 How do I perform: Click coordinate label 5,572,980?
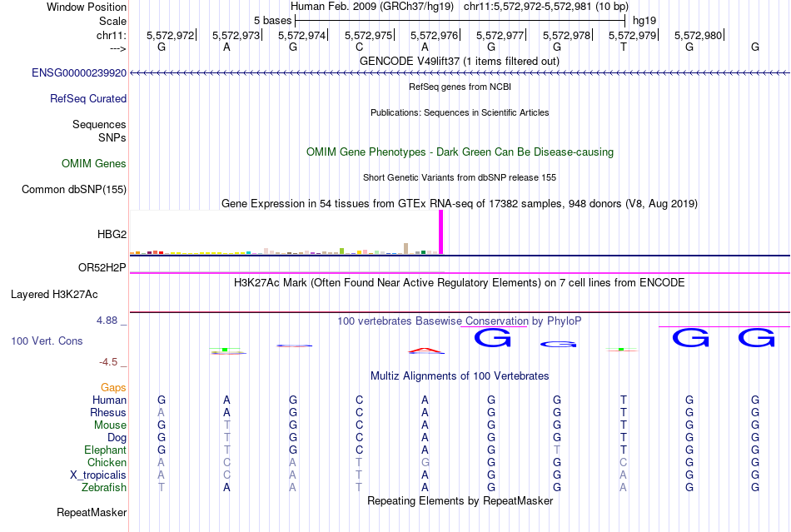699,36
